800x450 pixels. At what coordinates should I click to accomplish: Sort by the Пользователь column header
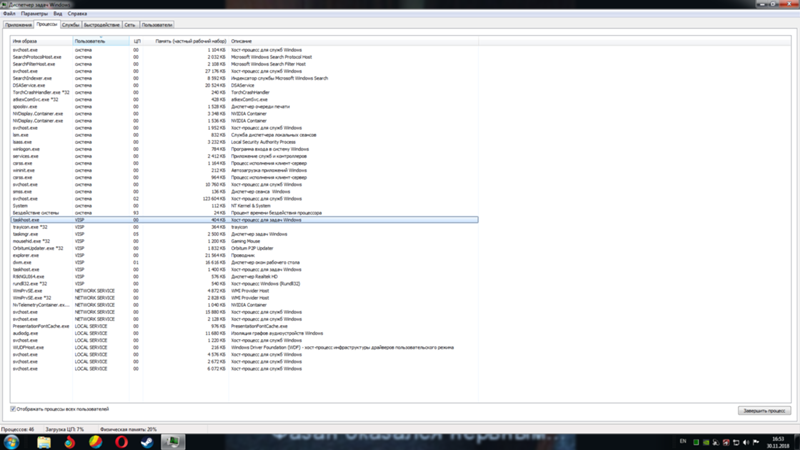[x=101, y=41]
